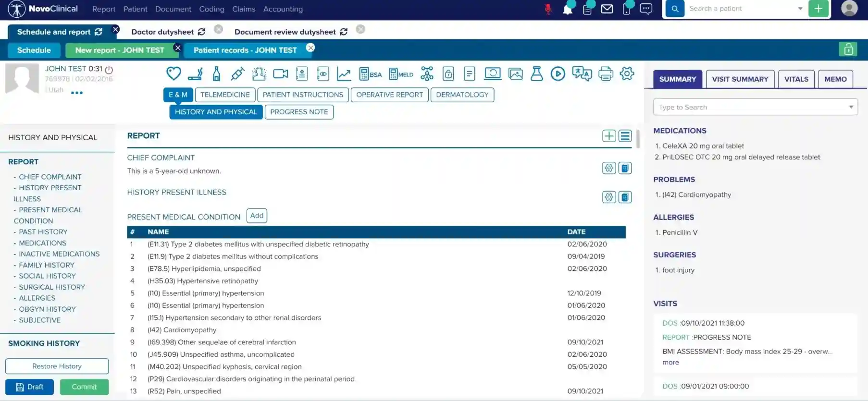This screenshot has width=868, height=401.
Task: Click the lab flask icon
Action: [536, 74]
